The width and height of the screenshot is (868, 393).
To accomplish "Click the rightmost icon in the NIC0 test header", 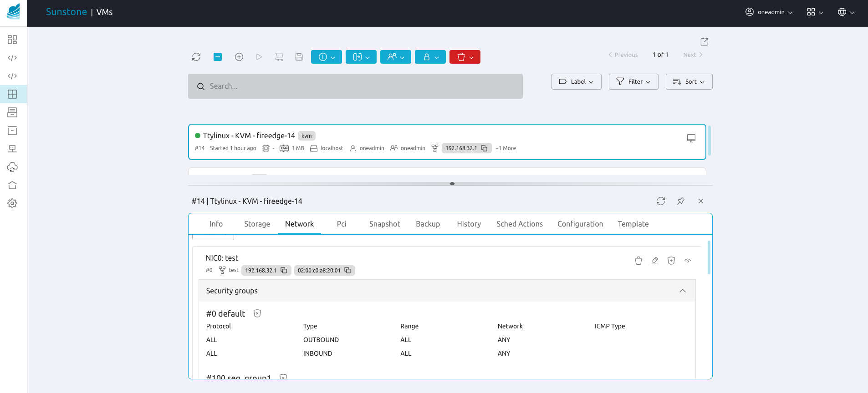I will point(688,261).
